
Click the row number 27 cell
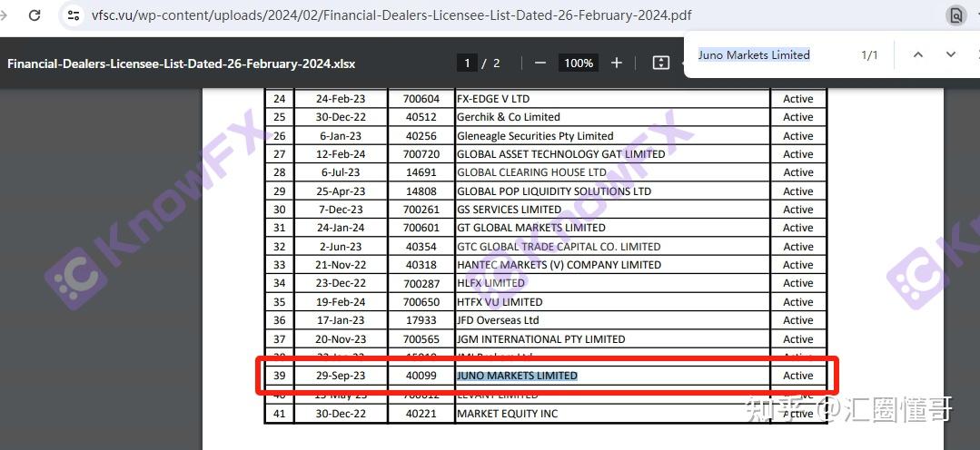pyautogui.click(x=280, y=154)
